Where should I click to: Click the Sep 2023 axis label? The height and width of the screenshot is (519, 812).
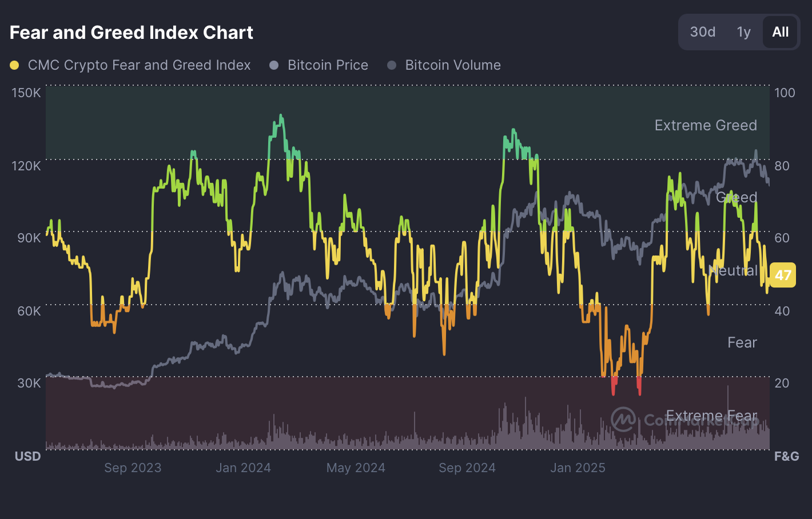click(x=133, y=468)
